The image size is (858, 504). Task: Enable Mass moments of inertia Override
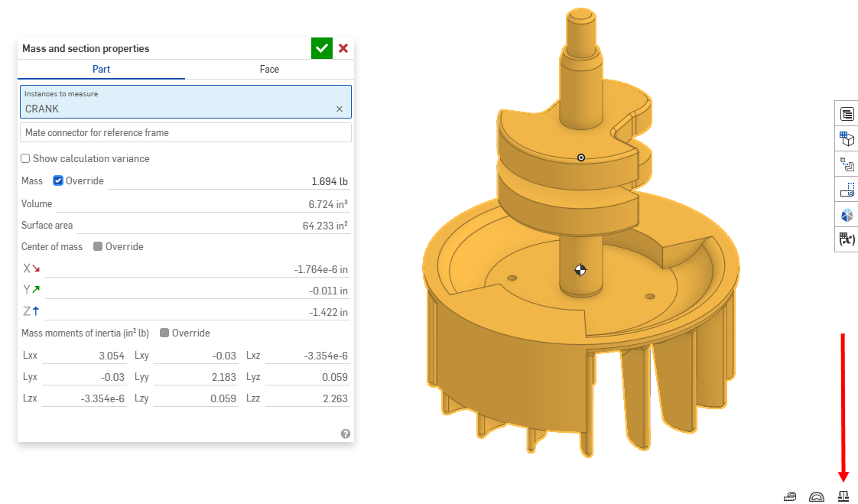[164, 333]
